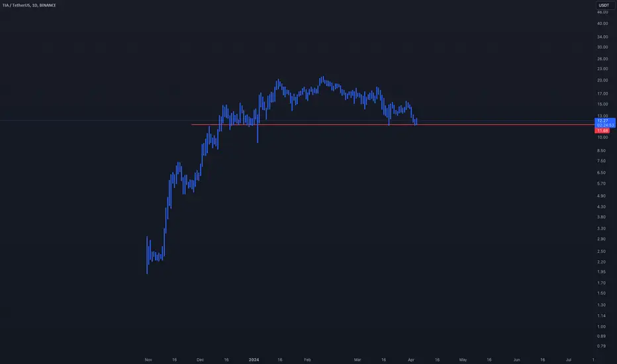Select the red horizontal support line
The image size is (617, 364).
pos(393,124)
